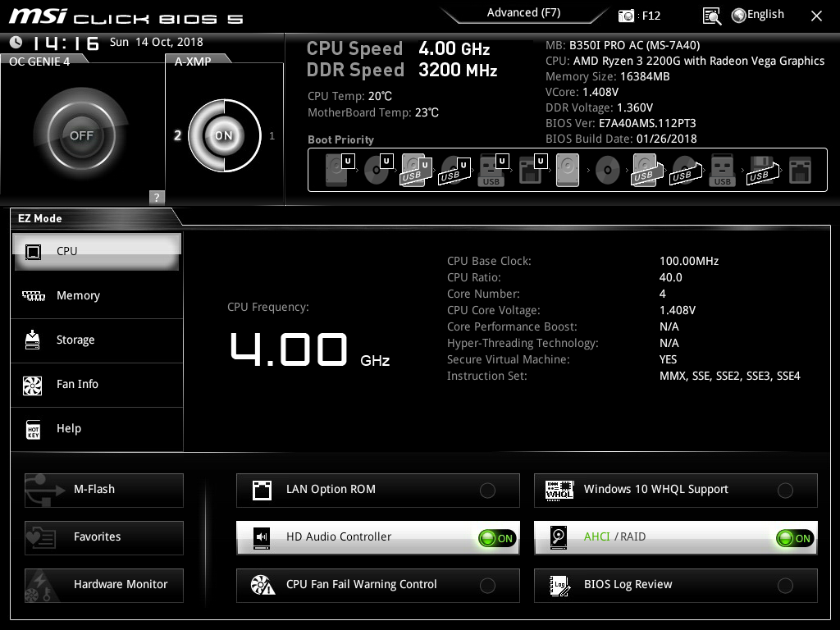Select the legacy USB hard disk boot icon

[647, 170]
